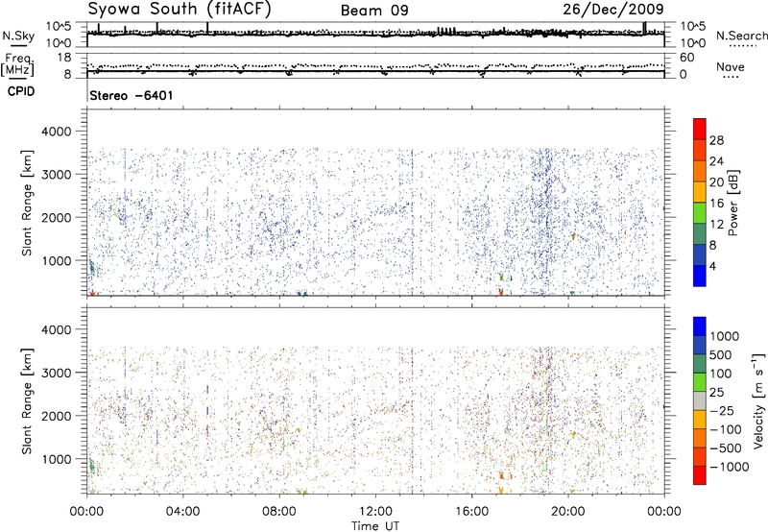Click the '500' velocity colorbar tick label

pyautogui.click(x=721, y=355)
